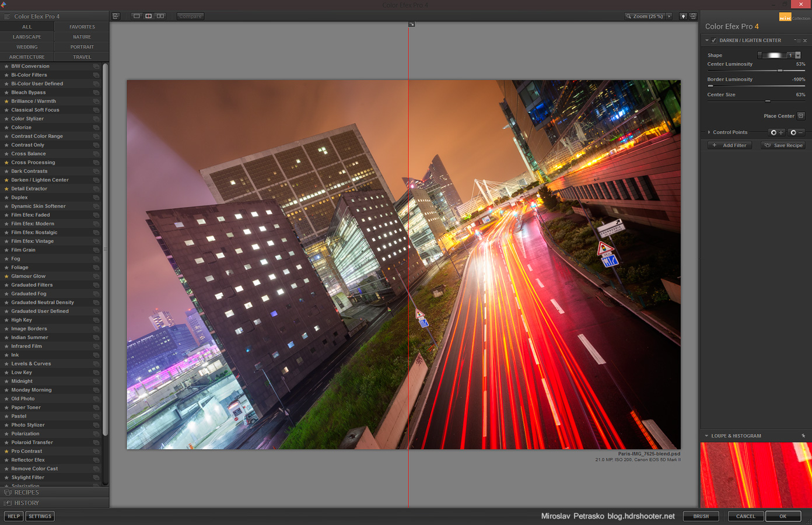Image resolution: width=812 pixels, height=525 pixels.
Task: Collapse the Darken / Lighten Center section triangle
Action: point(707,40)
